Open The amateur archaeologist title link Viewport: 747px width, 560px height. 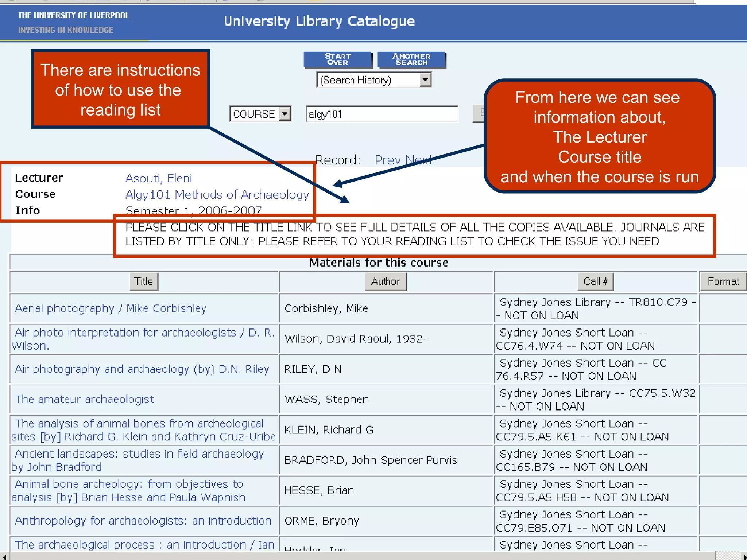84,399
